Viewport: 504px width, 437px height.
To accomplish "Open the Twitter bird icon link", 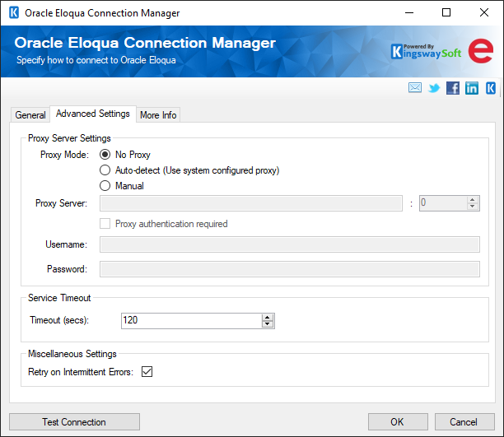I will tap(434, 88).
